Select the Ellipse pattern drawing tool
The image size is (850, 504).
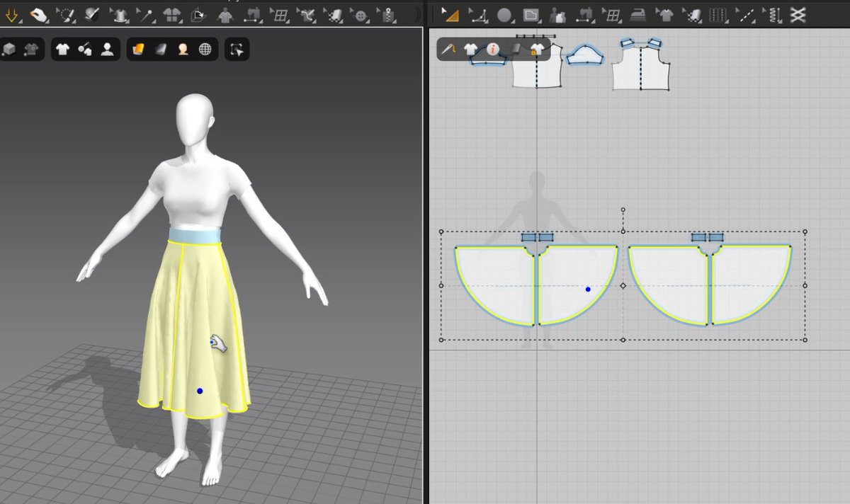[504, 14]
